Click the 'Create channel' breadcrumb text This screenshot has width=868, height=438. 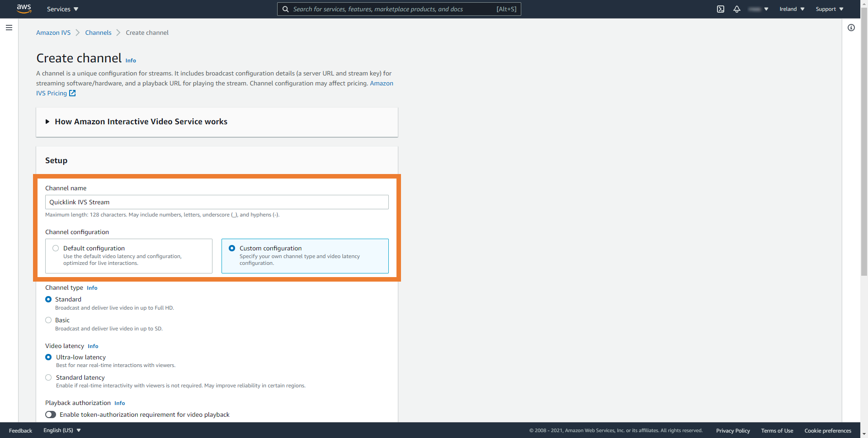pos(147,33)
